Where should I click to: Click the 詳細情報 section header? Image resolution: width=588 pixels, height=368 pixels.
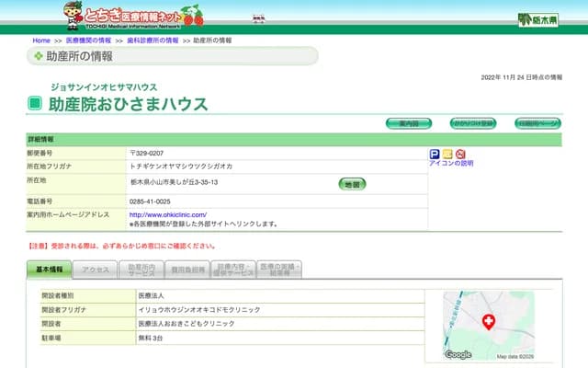(x=294, y=139)
